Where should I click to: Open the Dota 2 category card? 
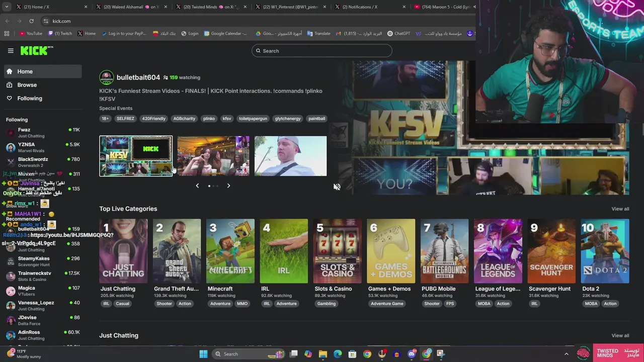pyautogui.click(x=605, y=251)
